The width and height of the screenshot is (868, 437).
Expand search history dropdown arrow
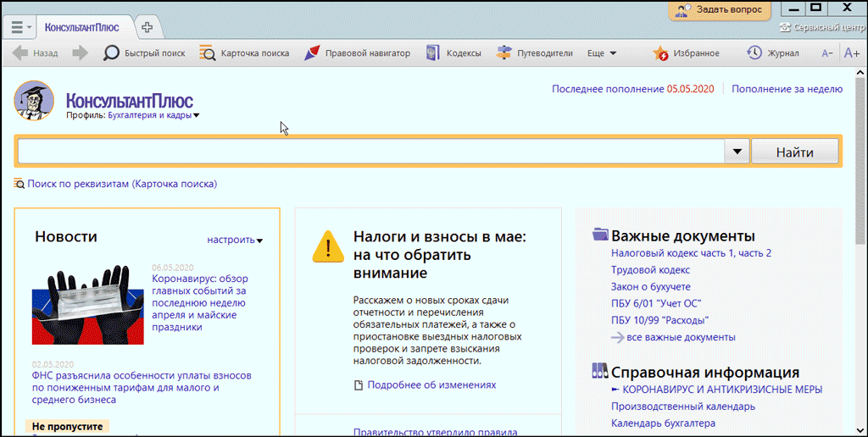point(737,151)
